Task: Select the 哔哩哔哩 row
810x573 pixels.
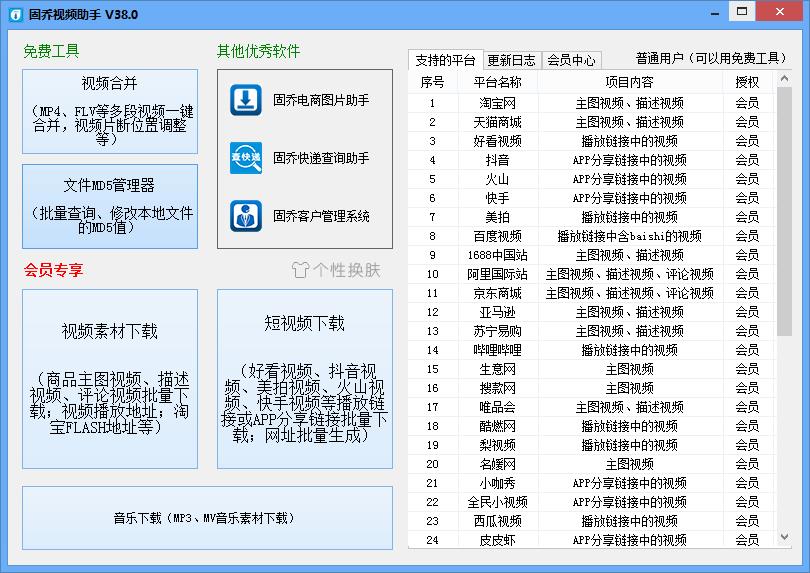Action: 592,350
